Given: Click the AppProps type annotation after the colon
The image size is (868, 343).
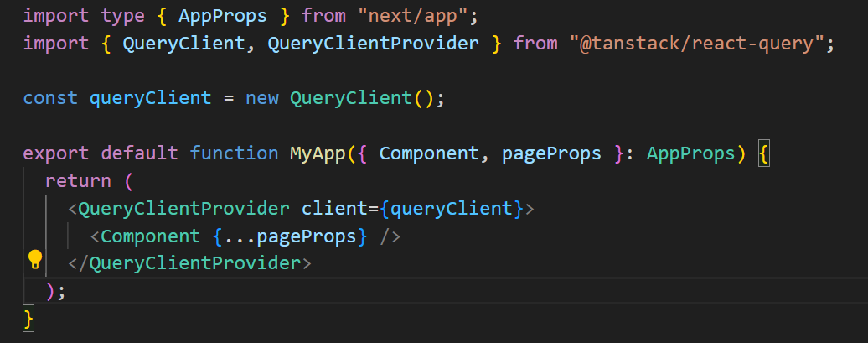Looking at the screenshot, I should 692,153.
